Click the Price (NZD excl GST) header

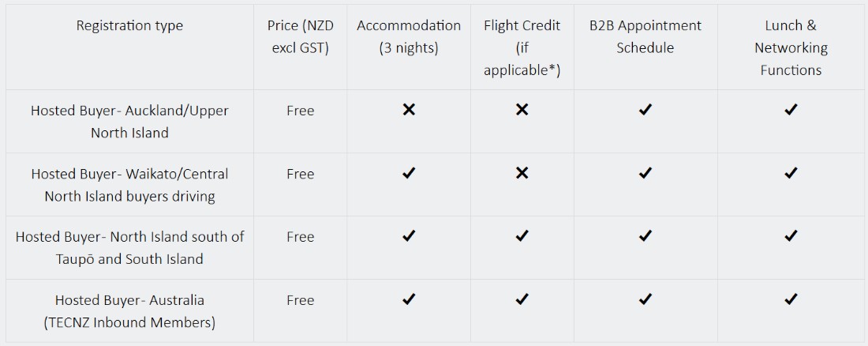(300, 36)
